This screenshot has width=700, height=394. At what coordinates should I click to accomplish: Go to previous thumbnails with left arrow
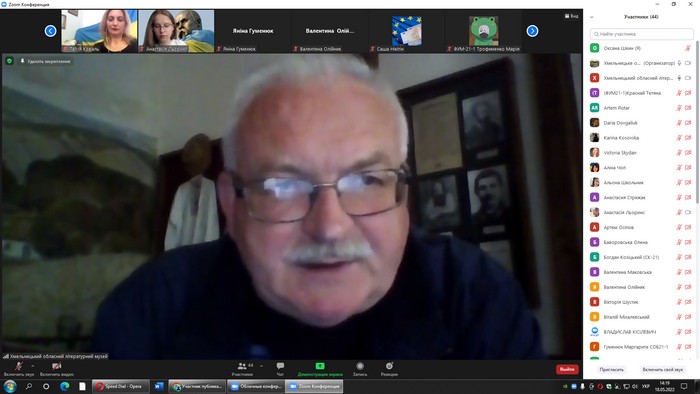(x=50, y=31)
